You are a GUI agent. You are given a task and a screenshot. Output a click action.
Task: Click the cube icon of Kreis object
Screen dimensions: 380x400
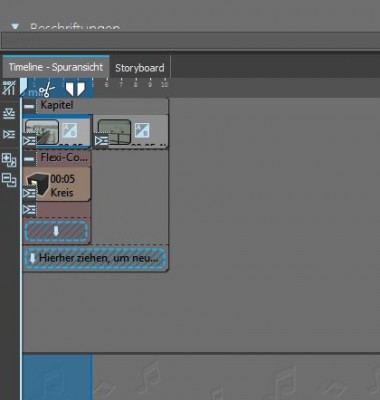click(38, 184)
